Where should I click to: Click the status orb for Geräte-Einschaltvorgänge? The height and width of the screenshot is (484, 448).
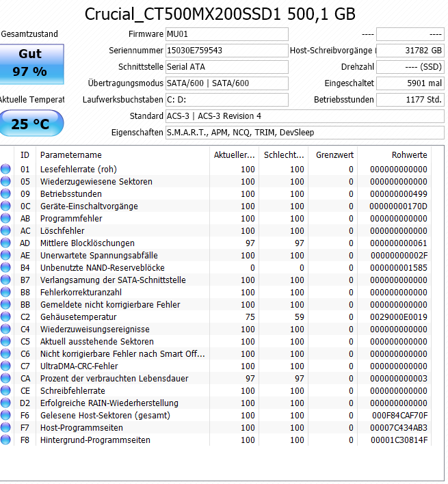click(x=5, y=206)
